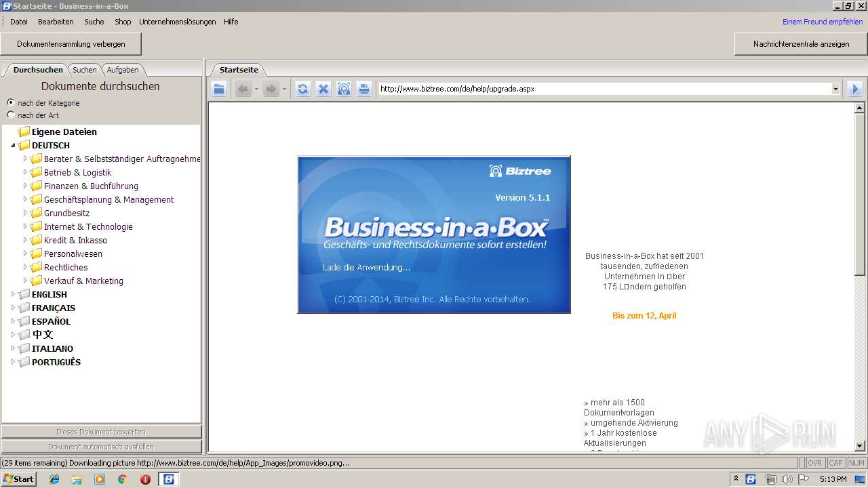Click the scroll down arrow in browser pane
Viewport: 868px width, 488px height.
pyautogui.click(x=860, y=446)
